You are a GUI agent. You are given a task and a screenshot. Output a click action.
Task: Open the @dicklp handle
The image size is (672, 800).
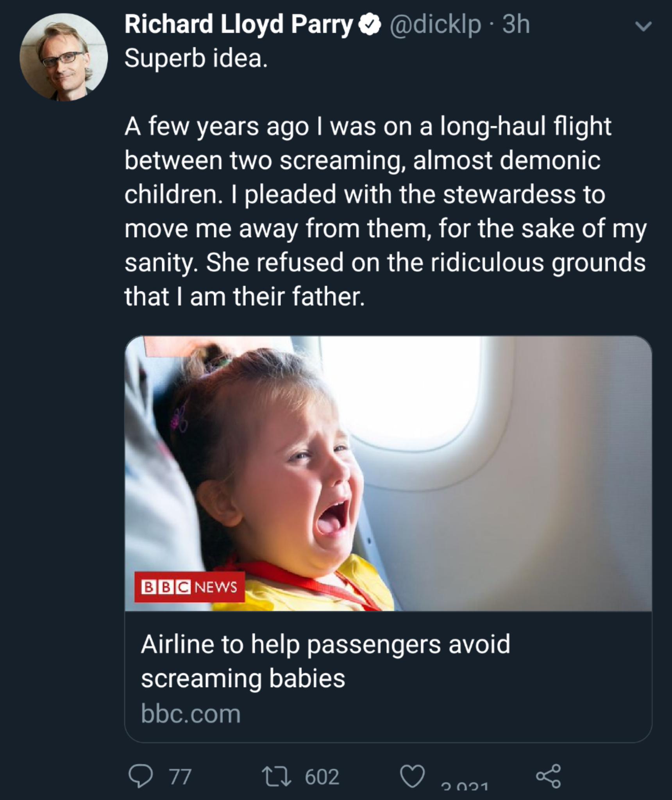(x=435, y=25)
